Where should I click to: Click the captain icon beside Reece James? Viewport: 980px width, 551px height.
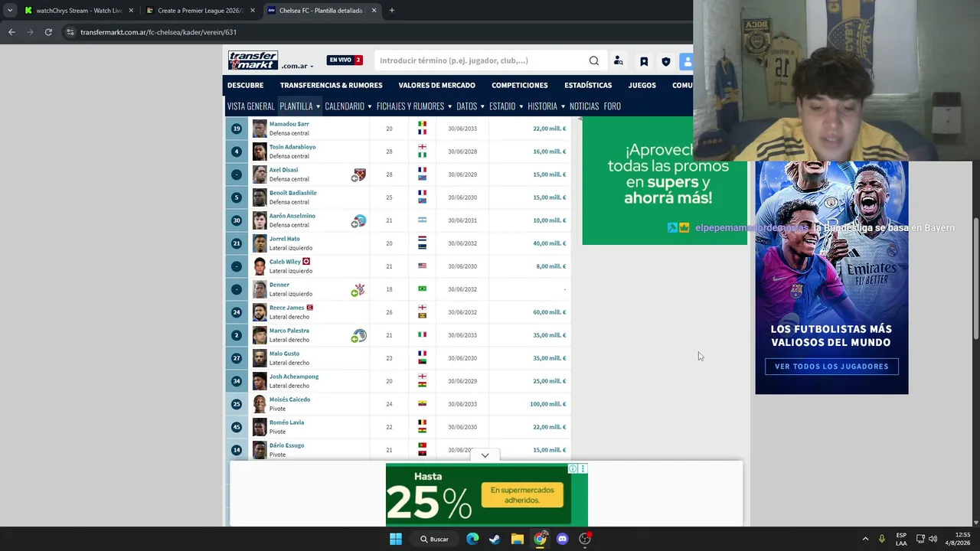click(310, 308)
